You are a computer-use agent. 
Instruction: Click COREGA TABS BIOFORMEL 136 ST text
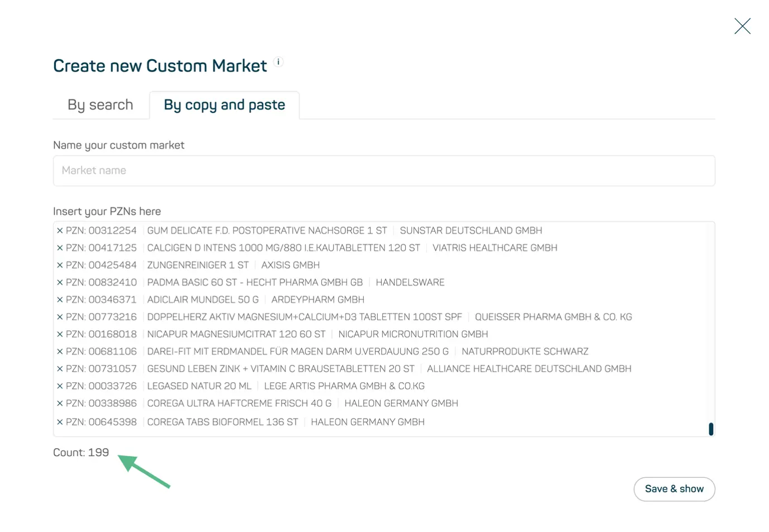point(222,422)
